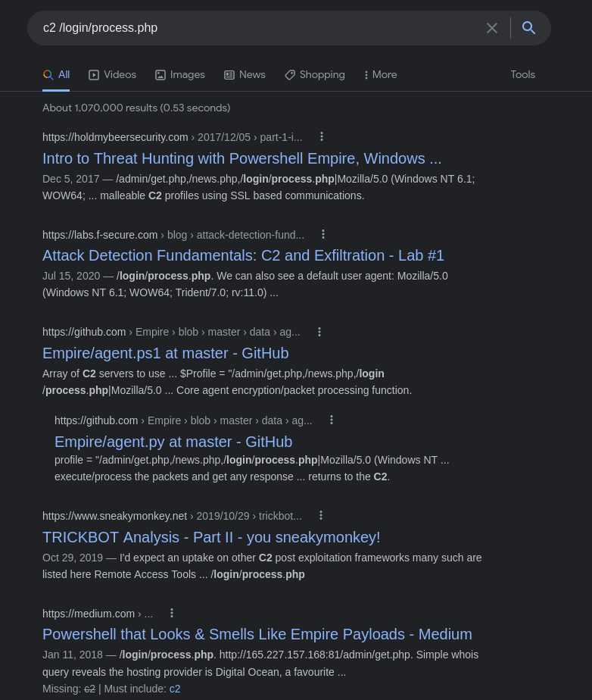The width and height of the screenshot is (592, 700).
Task: Switch to the Videos tab
Action: click(112, 75)
